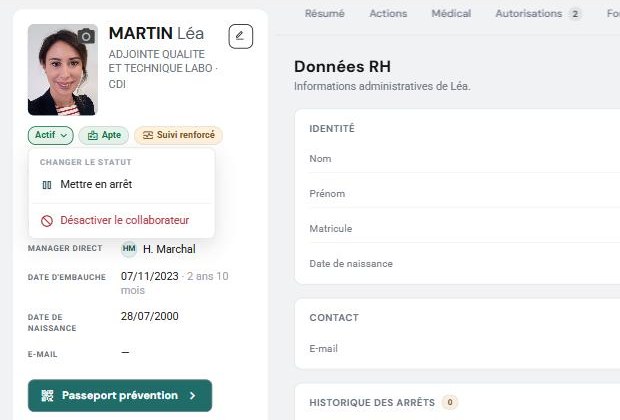Click the camera icon on profile photo

coord(86,36)
